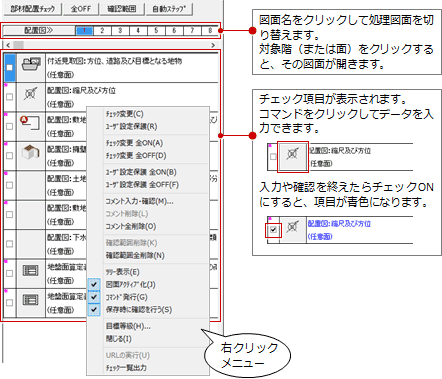
Task: Toggle the checkbox for 配置図:縮尺及び方位 row
Action: [9, 97]
